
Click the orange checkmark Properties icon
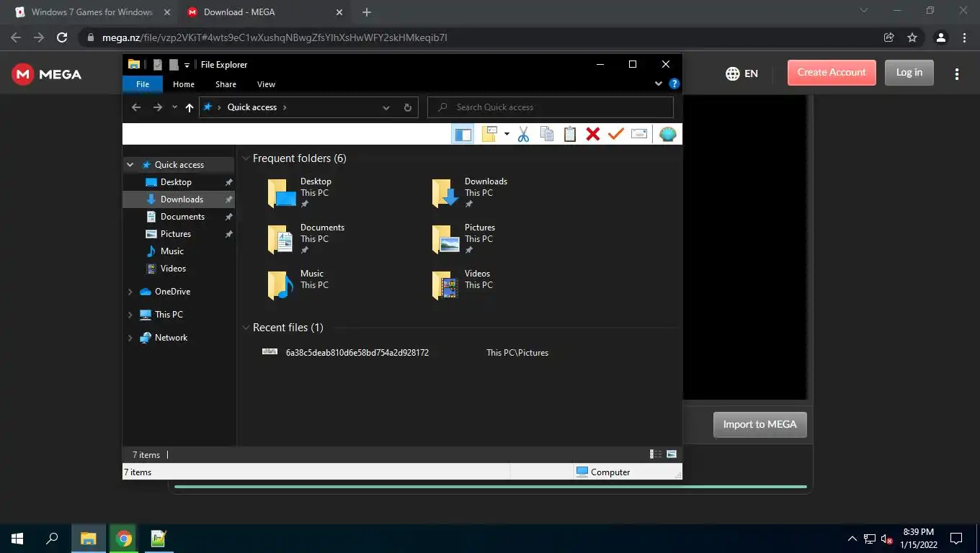pyautogui.click(x=615, y=134)
